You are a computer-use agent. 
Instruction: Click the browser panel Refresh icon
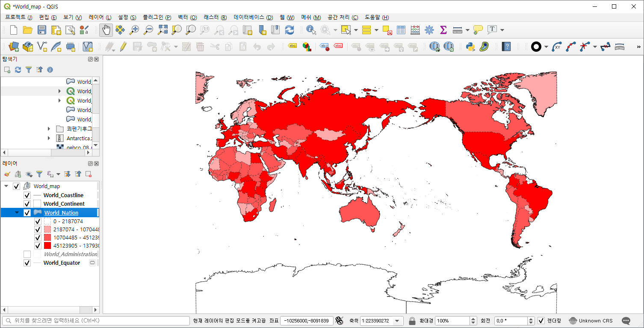pos(18,69)
